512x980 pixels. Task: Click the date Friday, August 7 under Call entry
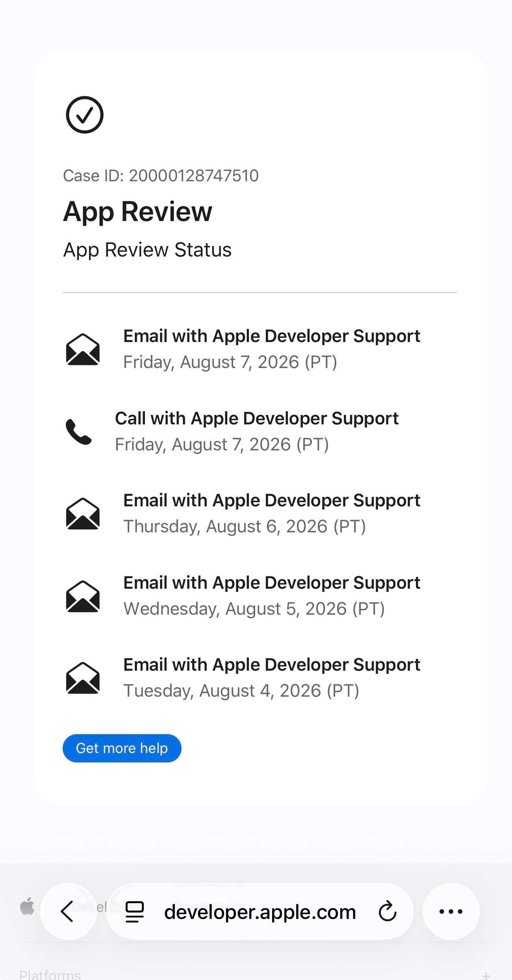click(222, 444)
